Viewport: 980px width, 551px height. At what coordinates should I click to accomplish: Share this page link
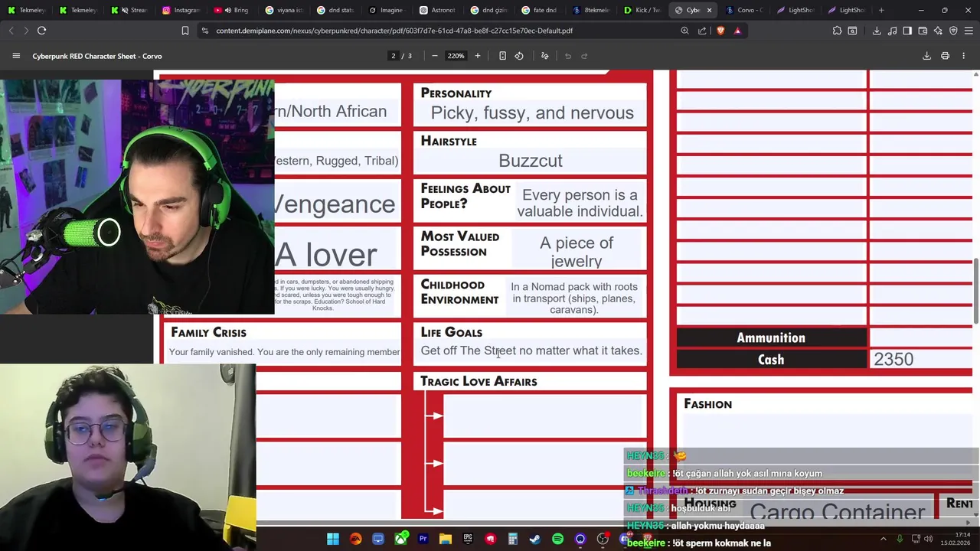pyautogui.click(x=702, y=31)
